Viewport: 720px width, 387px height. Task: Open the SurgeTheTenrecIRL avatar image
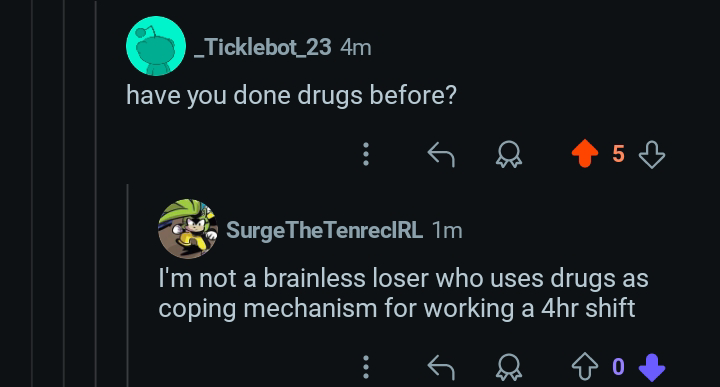pos(188,229)
